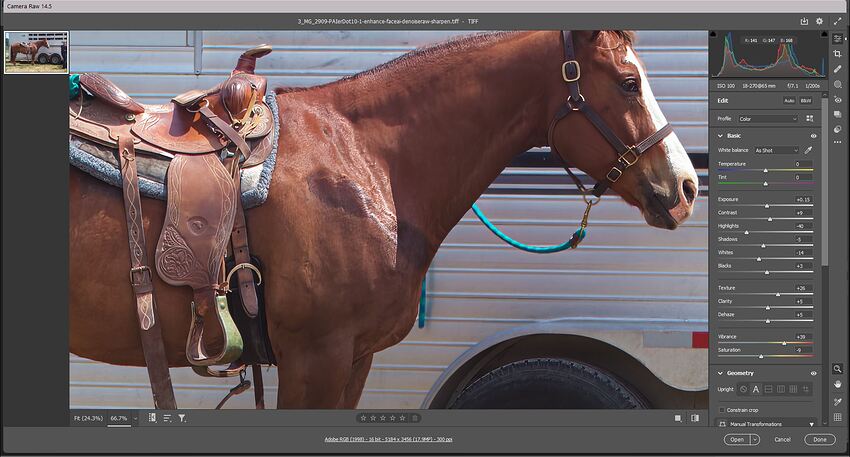Collapse the Basic section
Screen dimensions: 850x457
pyautogui.click(x=721, y=135)
